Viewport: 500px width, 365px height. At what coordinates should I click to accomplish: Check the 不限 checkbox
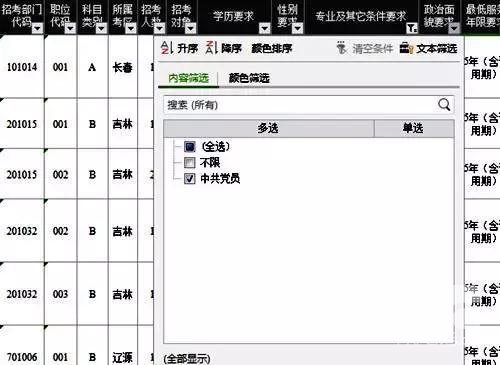(x=190, y=163)
